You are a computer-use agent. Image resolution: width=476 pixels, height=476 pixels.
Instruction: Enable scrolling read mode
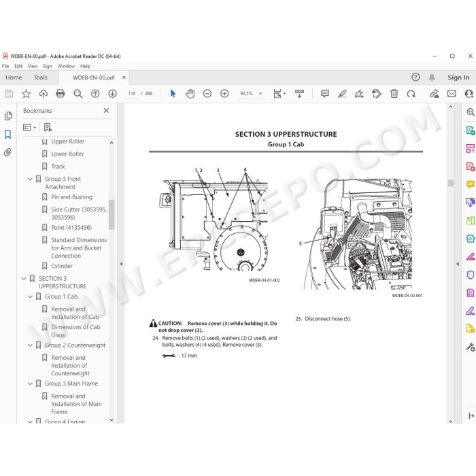[x=299, y=94]
